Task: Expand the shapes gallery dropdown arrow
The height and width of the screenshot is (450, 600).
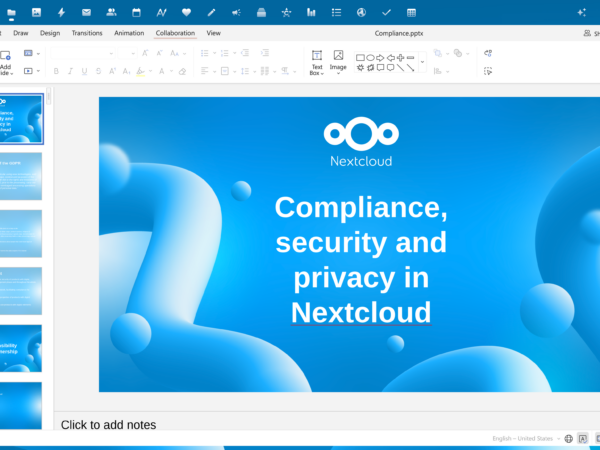Action: [421, 62]
